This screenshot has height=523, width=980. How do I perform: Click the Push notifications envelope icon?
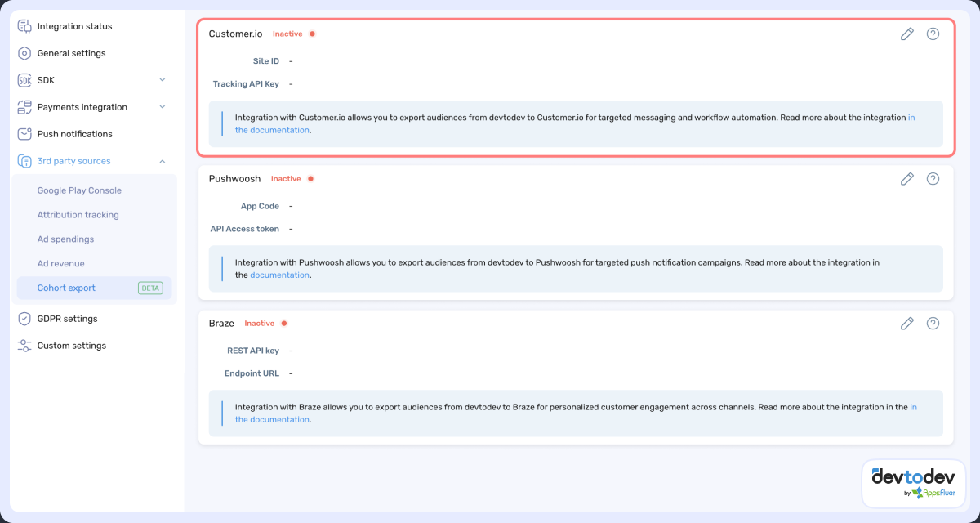point(24,134)
